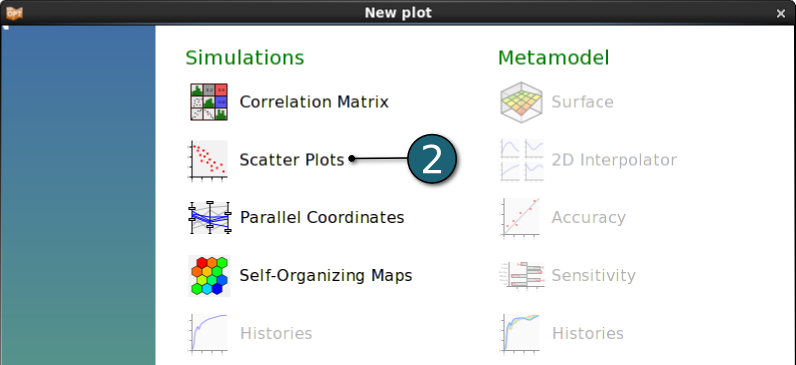Click the 2D Interpolator text label

[614, 160]
